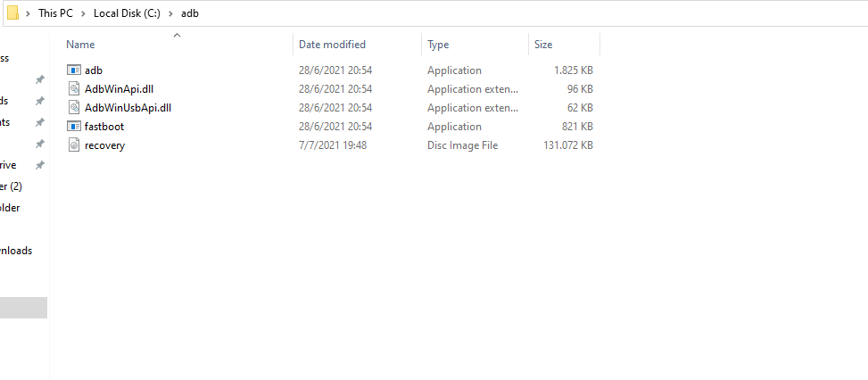Expand the chevron right after This PC
Screen dimensions: 868x380
point(84,13)
